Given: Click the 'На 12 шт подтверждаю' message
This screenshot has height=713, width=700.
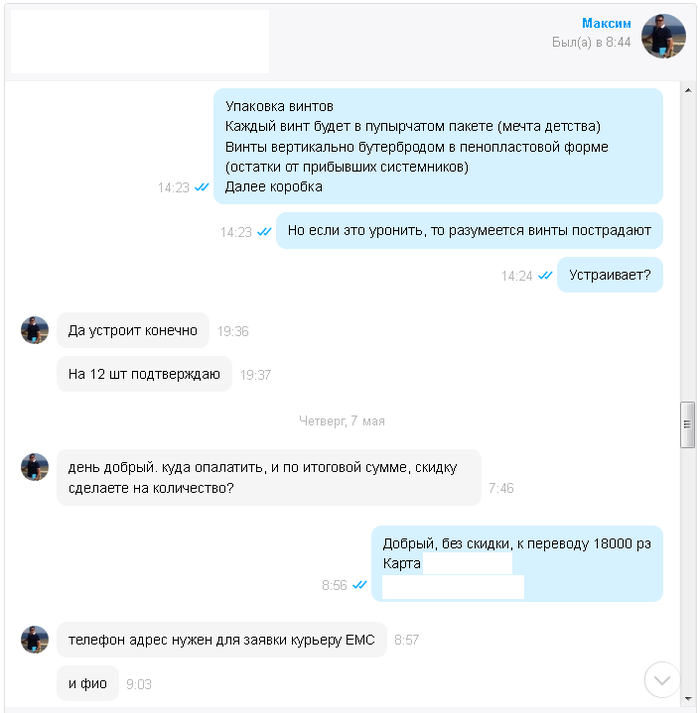Looking at the screenshot, I should pyautogui.click(x=144, y=374).
